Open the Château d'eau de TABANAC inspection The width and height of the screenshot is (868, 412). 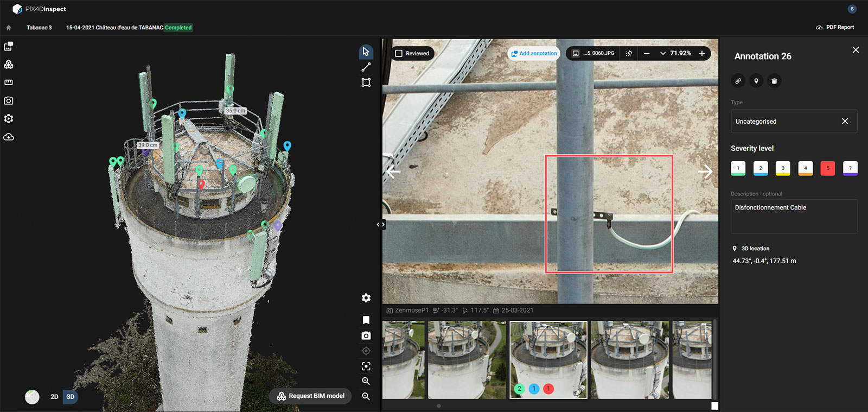(114, 28)
